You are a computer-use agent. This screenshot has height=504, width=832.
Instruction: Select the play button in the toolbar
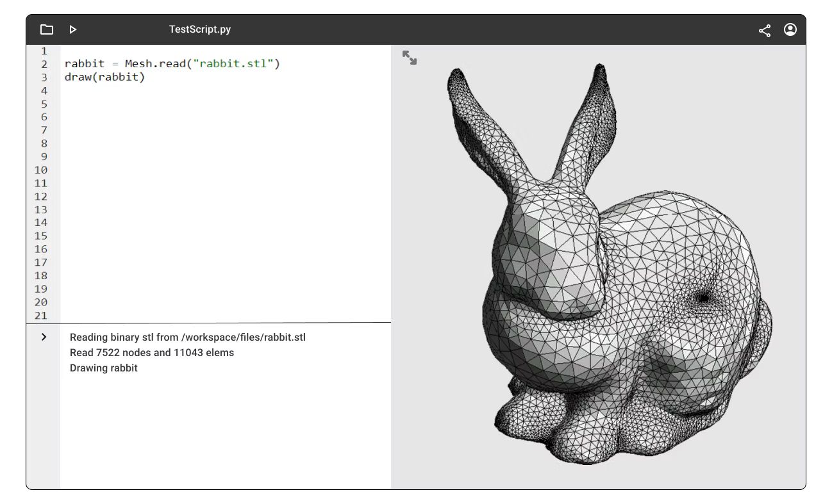point(73,29)
